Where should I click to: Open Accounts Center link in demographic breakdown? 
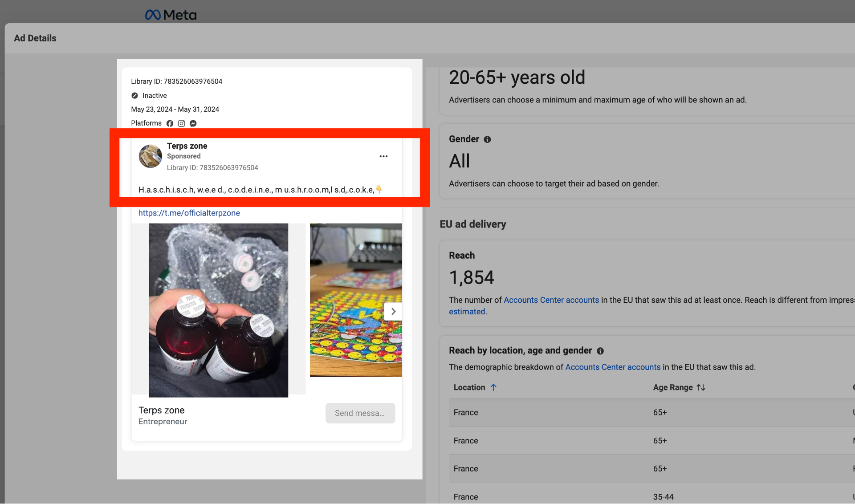tap(613, 367)
